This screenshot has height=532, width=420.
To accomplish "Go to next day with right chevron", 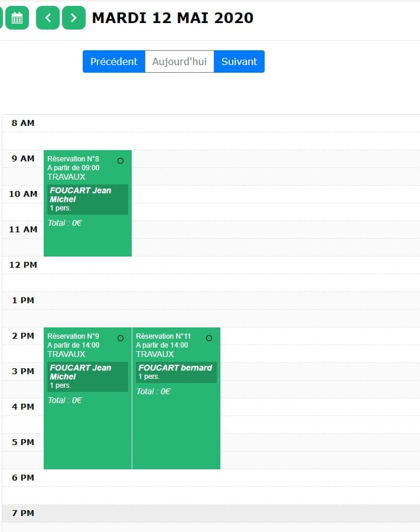I will 74,18.
